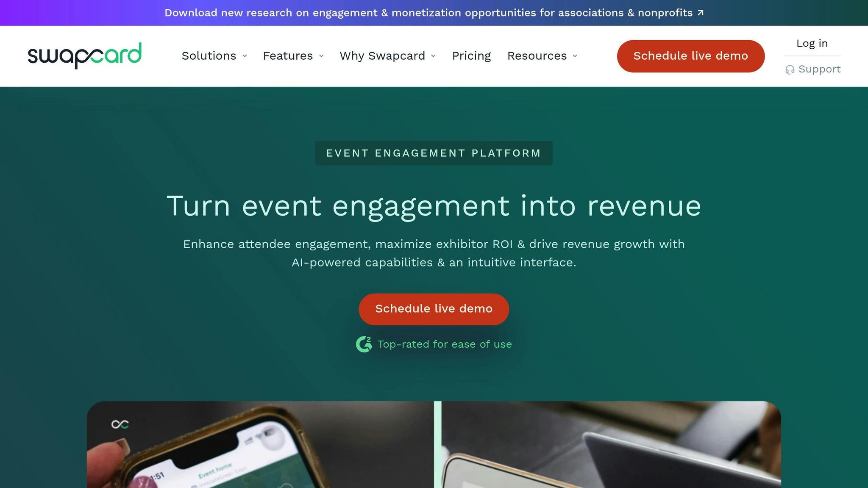Expand the Features dropdown chevron
The height and width of the screenshot is (488, 868).
click(321, 56)
